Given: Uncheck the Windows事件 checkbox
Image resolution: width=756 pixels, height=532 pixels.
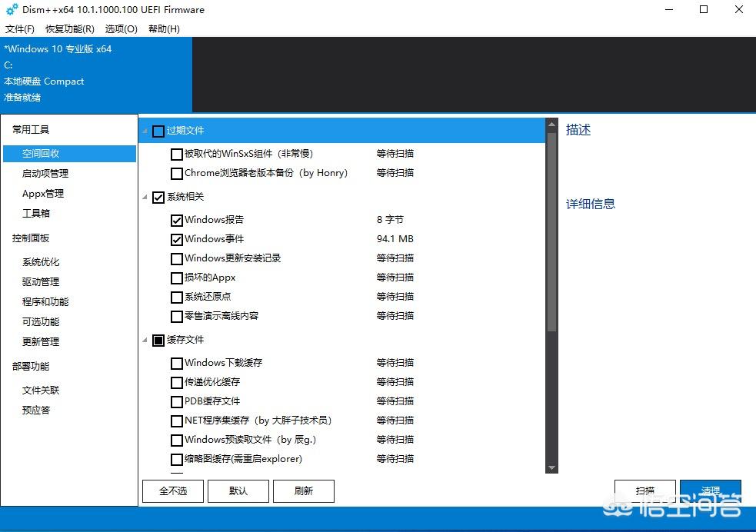Looking at the screenshot, I should 176,240.
